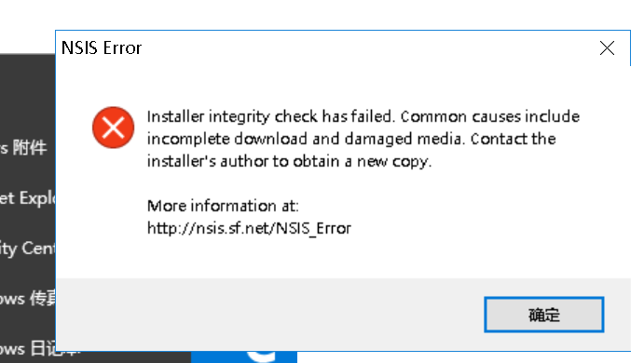This screenshot has width=644, height=363.
Task: Click the gray footer strip left of 确定
Action: [269, 315]
